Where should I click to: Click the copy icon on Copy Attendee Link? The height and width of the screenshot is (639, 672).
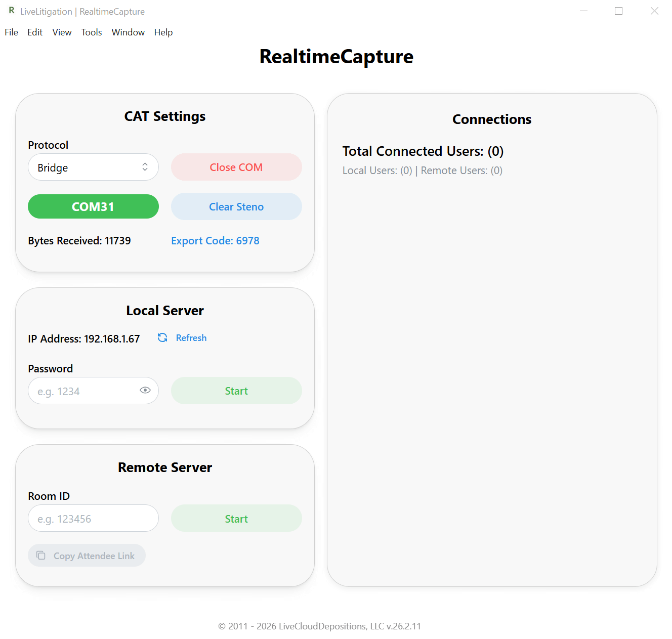[x=41, y=555]
